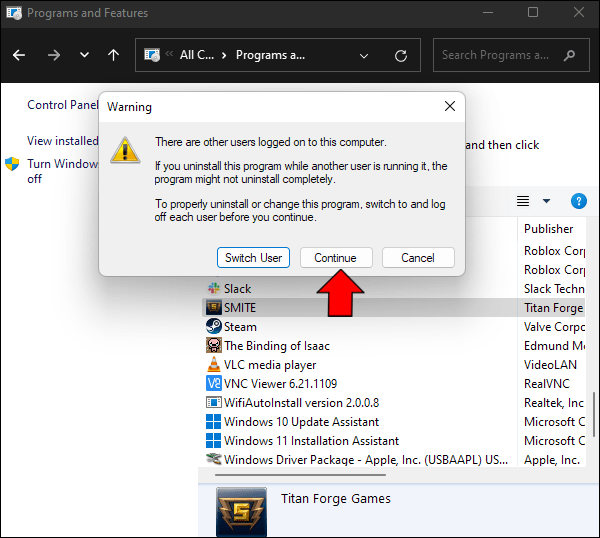Image resolution: width=600 pixels, height=538 pixels.
Task: Go back using the back arrow
Action: [19, 55]
